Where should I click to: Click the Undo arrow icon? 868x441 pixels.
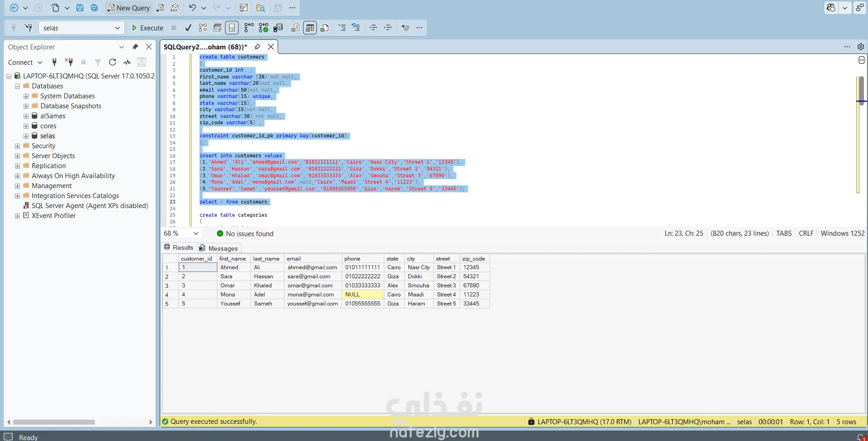(192, 8)
